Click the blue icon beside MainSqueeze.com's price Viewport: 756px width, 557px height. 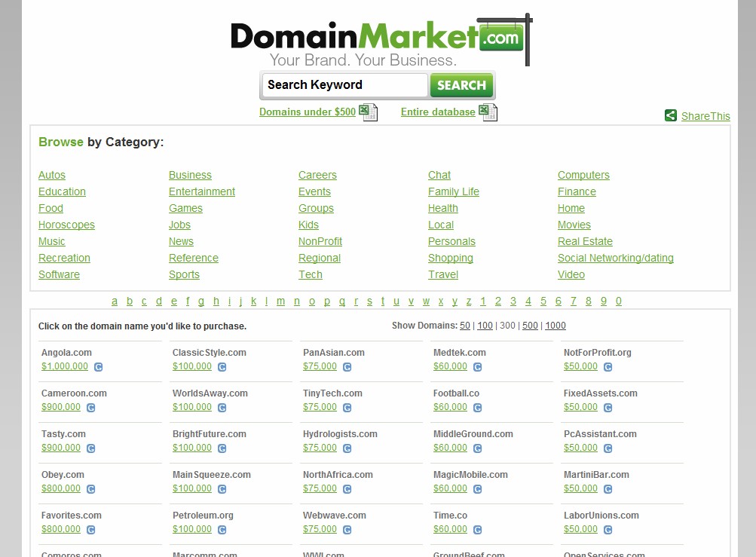point(222,489)
